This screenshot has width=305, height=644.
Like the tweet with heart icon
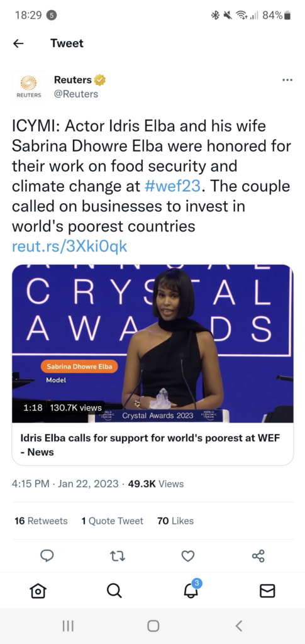[187, 556]
